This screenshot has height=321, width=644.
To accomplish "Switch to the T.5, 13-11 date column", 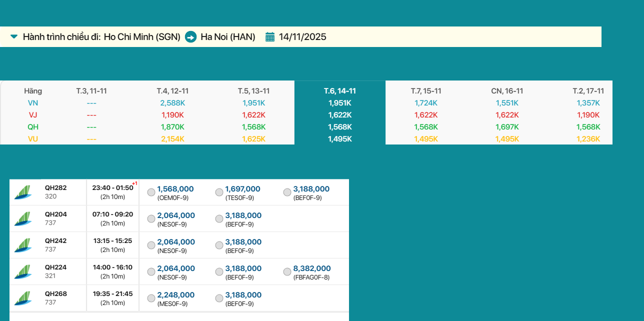I will 253,91.
